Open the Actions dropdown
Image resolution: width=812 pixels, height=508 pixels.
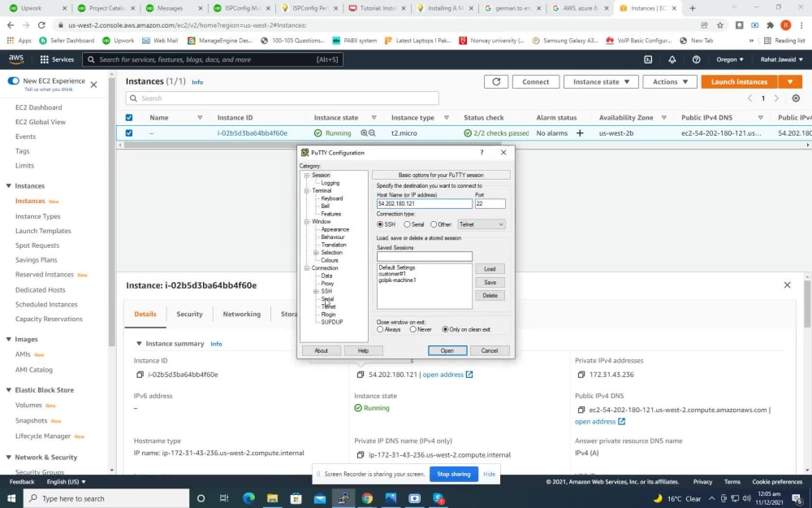pyautogui.click(x=670, y=82)
